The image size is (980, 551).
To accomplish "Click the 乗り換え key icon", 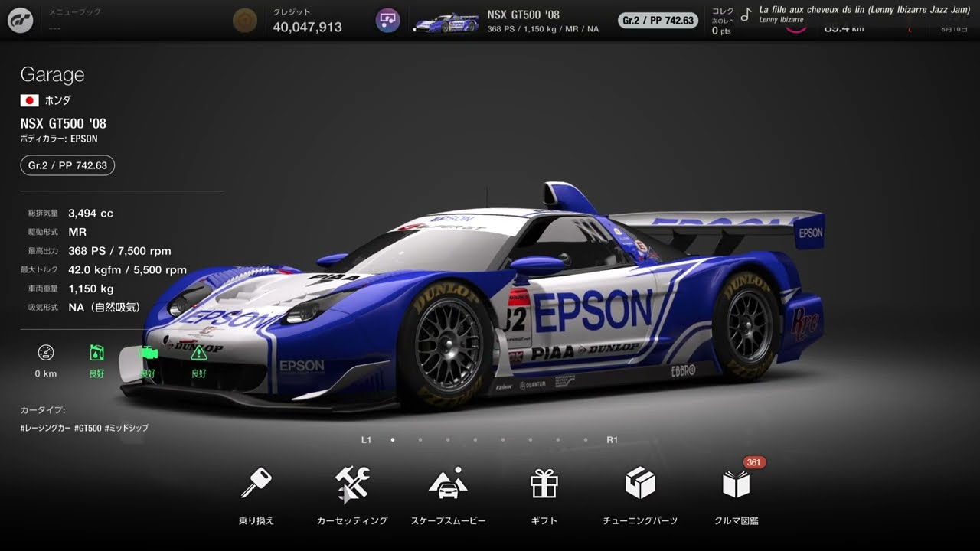I will pos(256,484).
